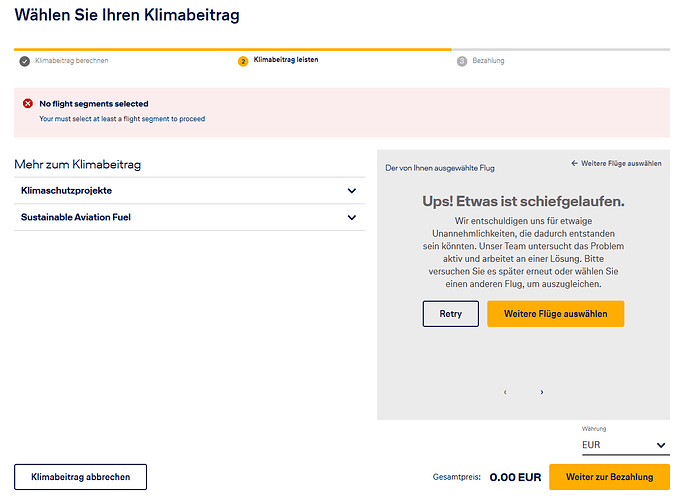This screenshot has width=690, height=499.
Task: Click the yellow Weitere Flüge auswählen button
Action: pyautogui.click(x=555, y=314)
